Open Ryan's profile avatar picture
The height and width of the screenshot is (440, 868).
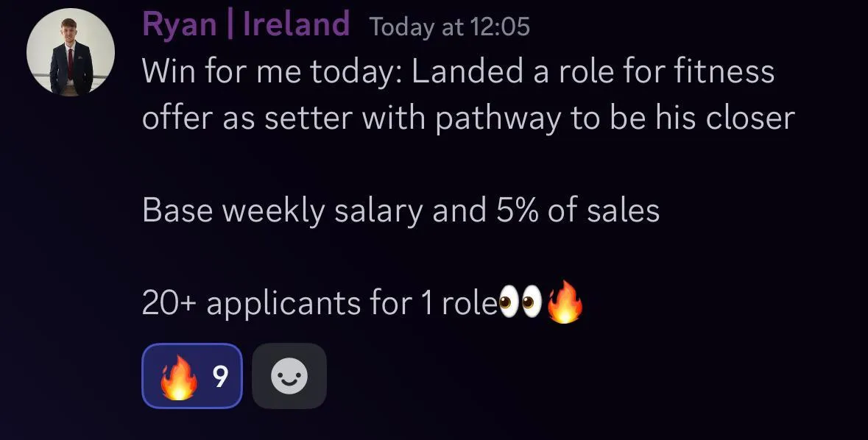tap(71, 52)
